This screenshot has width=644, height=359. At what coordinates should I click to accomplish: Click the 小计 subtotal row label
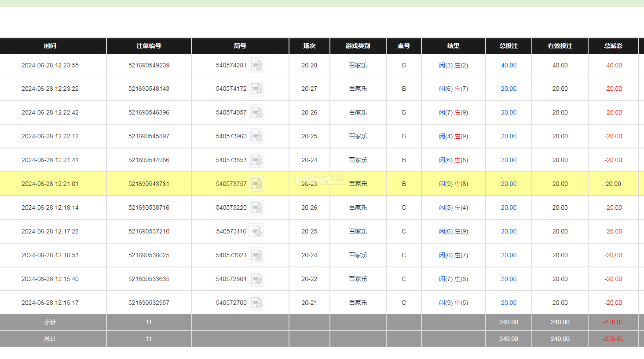pyautogui.click(x=50, y=322)
